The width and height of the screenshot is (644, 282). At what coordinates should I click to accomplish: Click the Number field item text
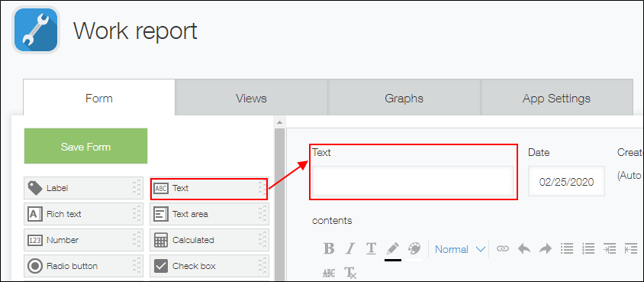pos(63,240)
